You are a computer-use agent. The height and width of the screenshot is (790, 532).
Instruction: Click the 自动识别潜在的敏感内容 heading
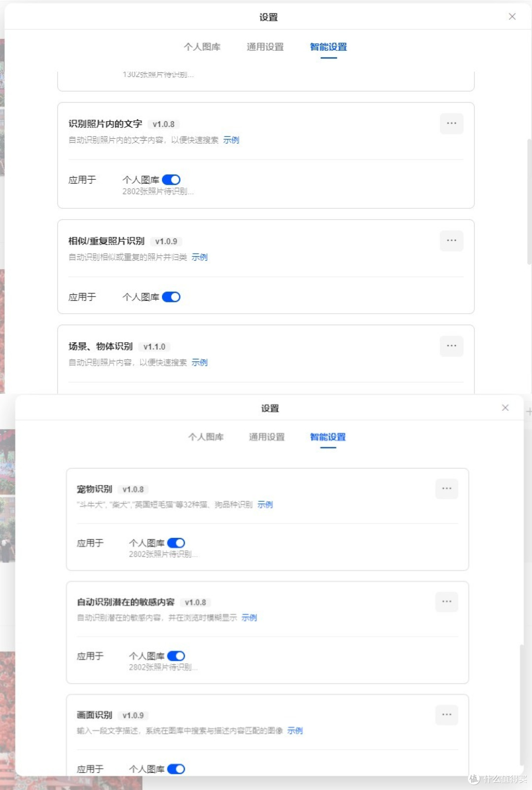(126, 602)
